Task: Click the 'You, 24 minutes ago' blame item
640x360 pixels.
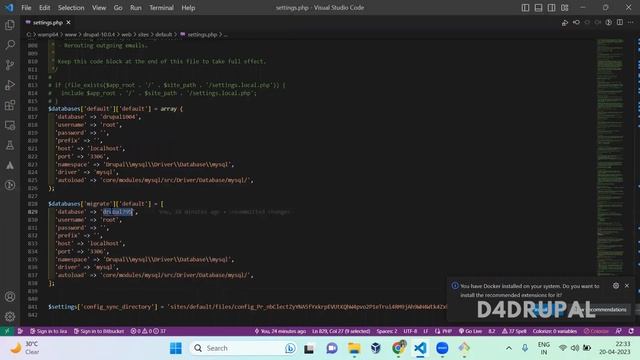Action: tap(280, 331)
